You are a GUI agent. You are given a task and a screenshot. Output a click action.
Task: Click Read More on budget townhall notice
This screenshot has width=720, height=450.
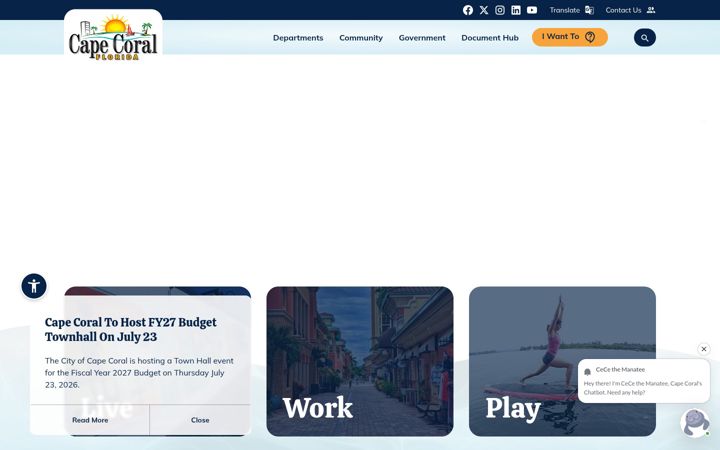click(x=90, y=420)
